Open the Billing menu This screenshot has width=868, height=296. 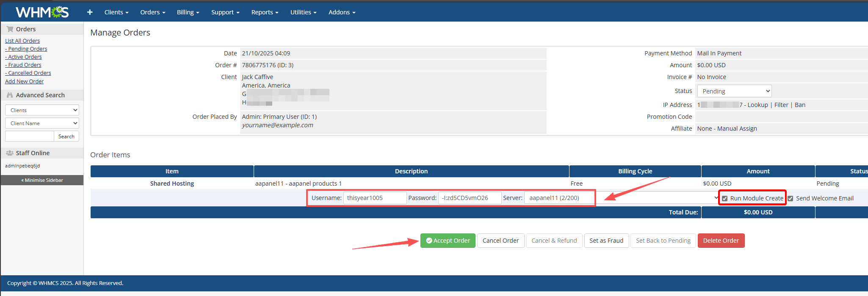[x=188, y=12]
